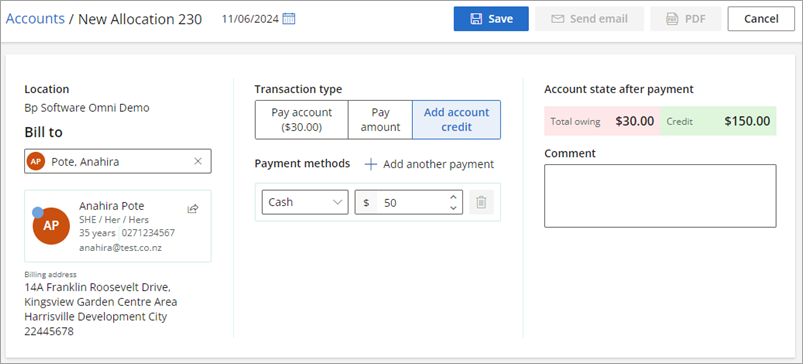Click the postcode 22445678
Screen dimensions: 803x364
(49, 331)
